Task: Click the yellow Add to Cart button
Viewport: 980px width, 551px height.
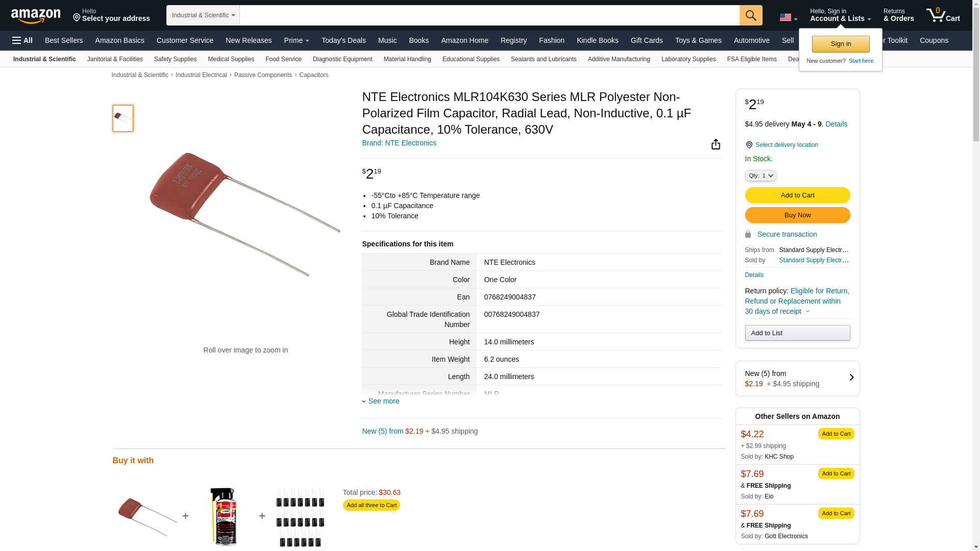Action: [797, 195]
